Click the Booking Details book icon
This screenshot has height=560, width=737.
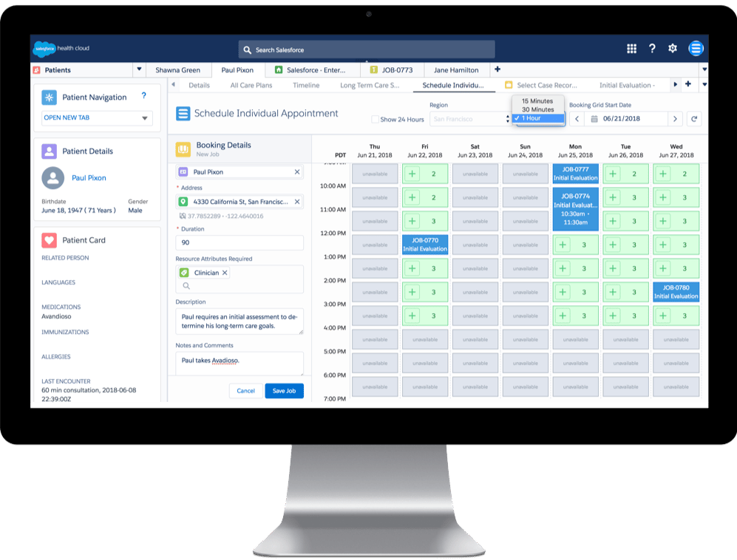tap(183, 149)
